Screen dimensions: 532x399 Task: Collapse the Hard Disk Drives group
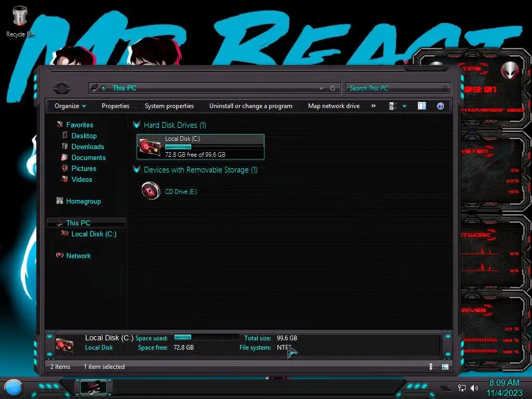(137, 125)
